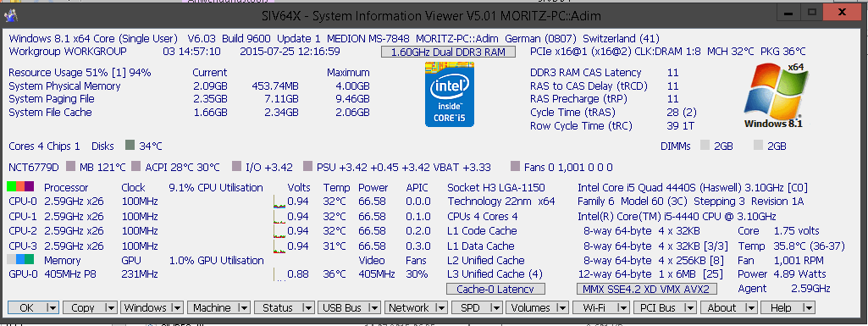Expand the Windows dropdown arrow
The image size is (868, 326).
tap(177, 307)
